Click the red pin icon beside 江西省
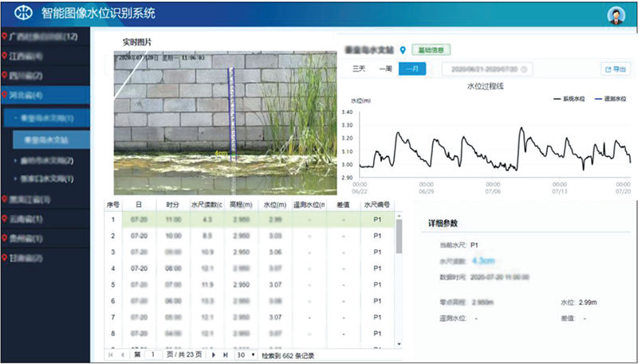The image size is (638, 364). (x=5, y=57)
